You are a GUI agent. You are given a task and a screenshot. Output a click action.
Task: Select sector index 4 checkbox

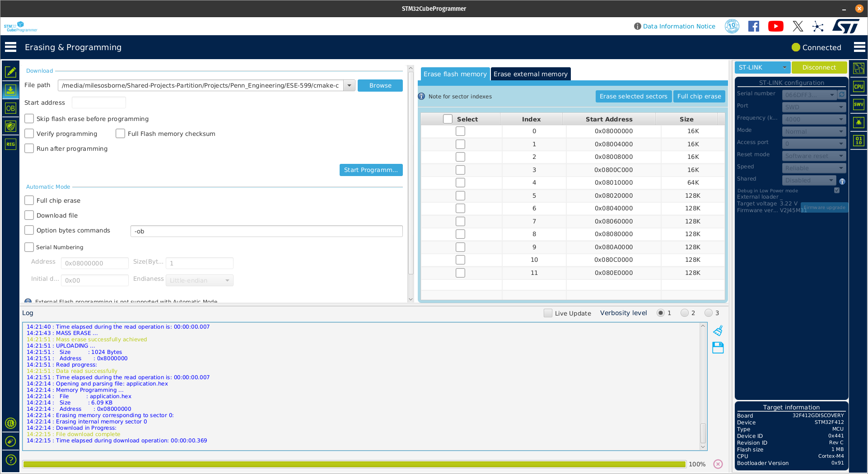pos(460,183)
